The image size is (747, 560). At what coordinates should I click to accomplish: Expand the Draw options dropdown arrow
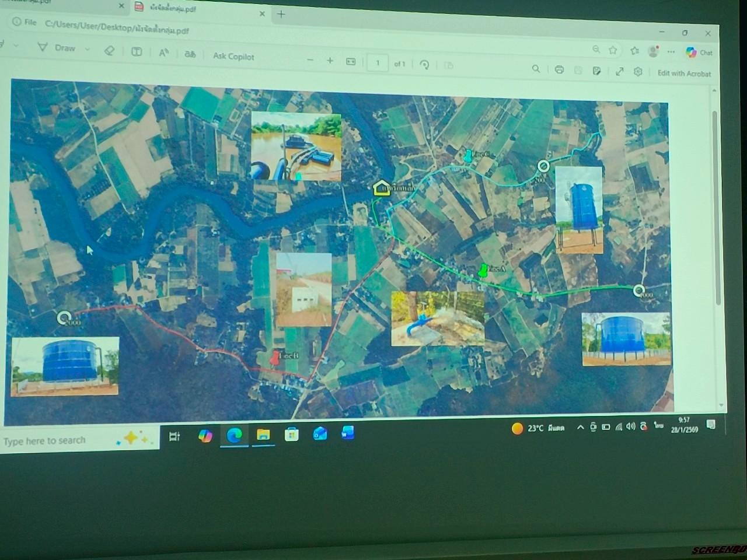[88, 50]
